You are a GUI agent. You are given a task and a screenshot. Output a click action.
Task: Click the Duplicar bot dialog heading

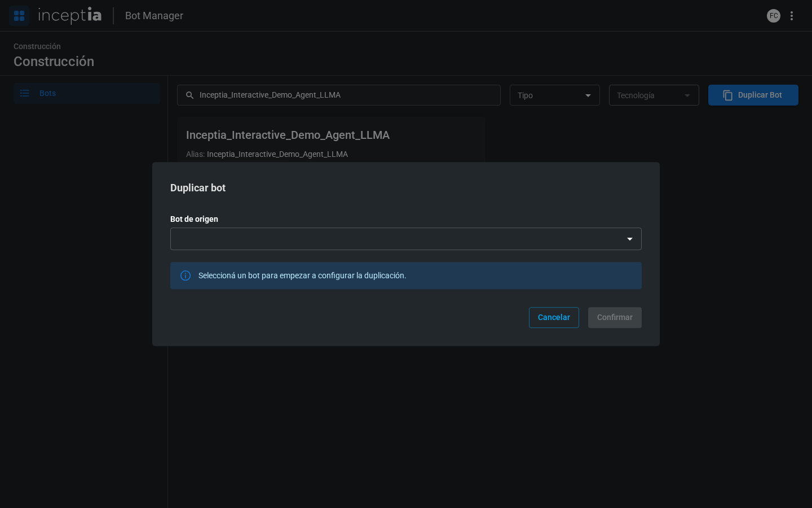[198, 188]
